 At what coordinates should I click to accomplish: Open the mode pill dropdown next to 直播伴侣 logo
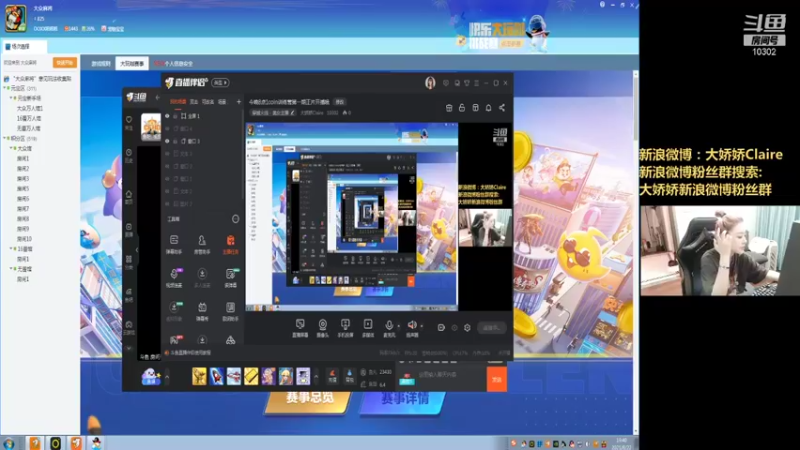click(x=220, y=83)
